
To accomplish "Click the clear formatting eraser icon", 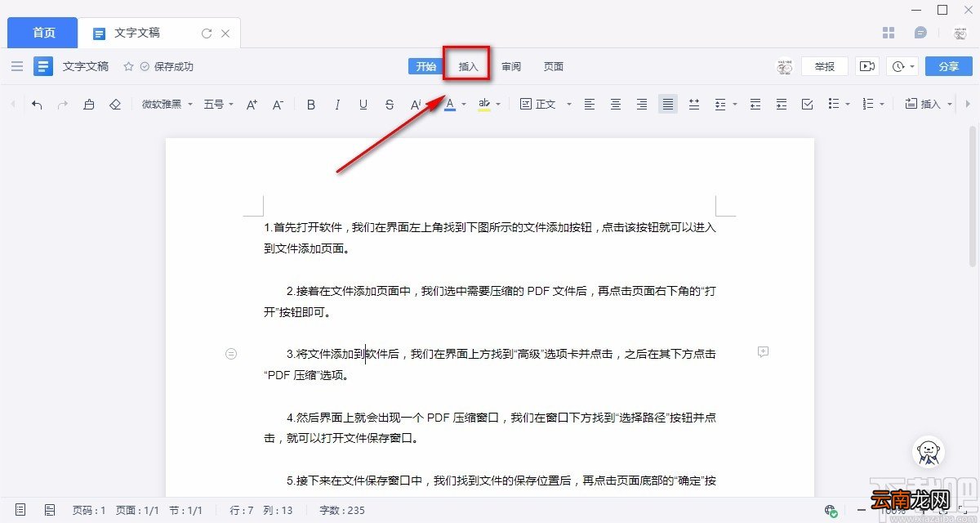I will point(115,104).
